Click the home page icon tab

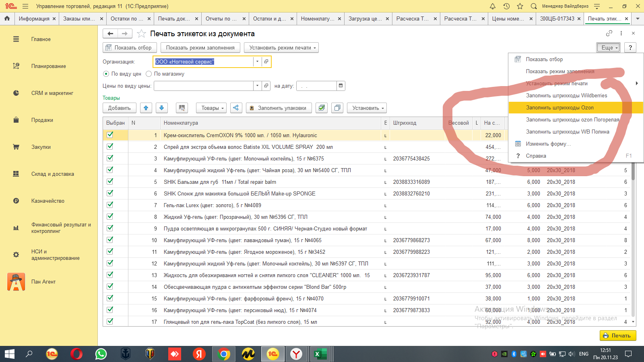[7, 19]
